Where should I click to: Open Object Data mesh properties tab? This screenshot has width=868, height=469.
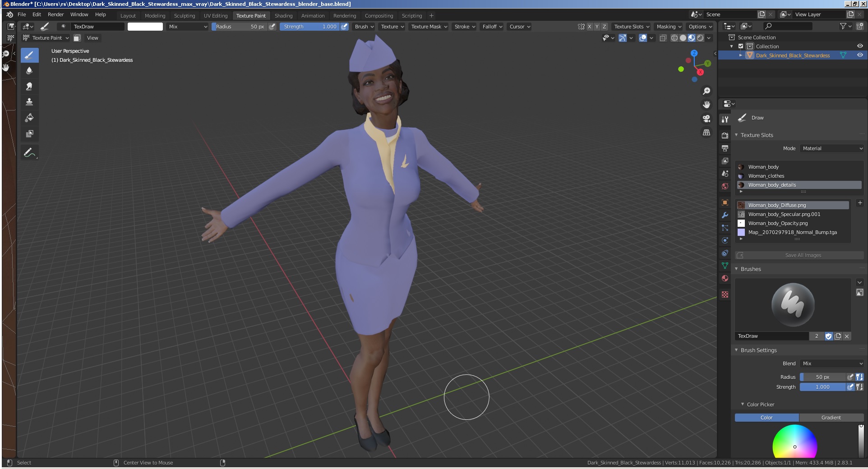pos(725,266)
